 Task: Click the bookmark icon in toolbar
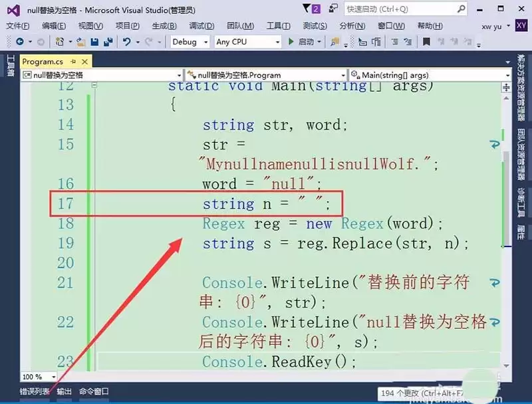pyautogui.click(x=426, y=41)
